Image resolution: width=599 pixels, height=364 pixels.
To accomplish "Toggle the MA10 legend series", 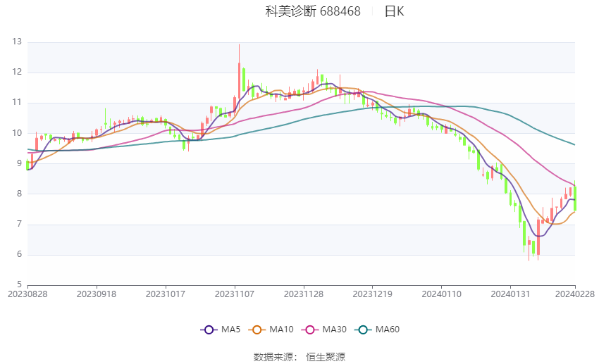I will [x=271, y=330].
